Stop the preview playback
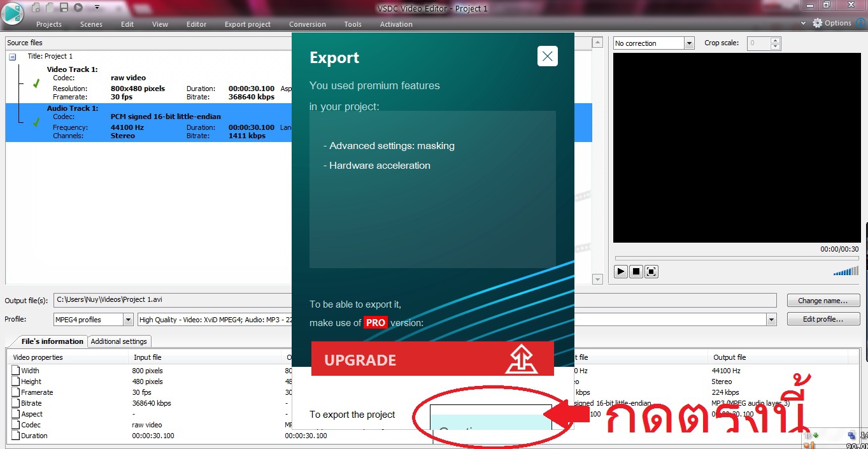This screenshot has height=449, width=868. [636, 271]
